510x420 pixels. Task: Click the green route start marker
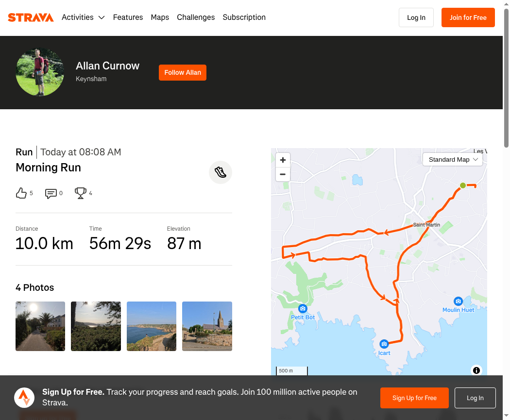(x=463, y=185)
